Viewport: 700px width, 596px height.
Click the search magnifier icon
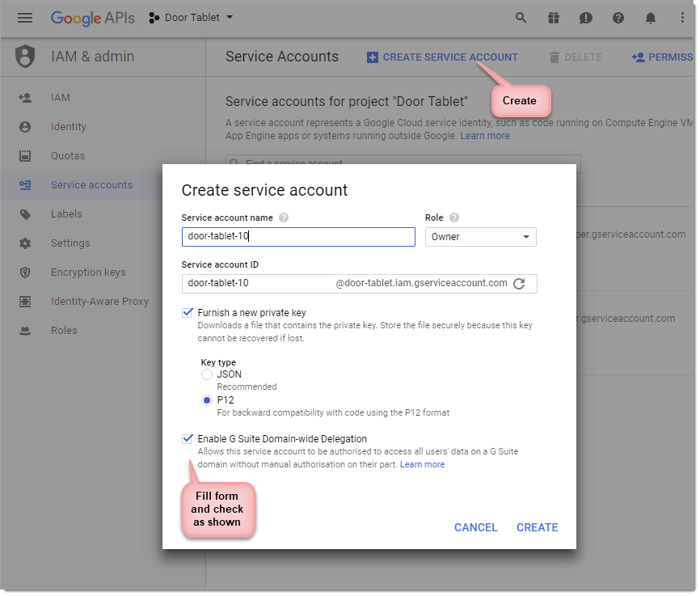click(x=521, y=18)
